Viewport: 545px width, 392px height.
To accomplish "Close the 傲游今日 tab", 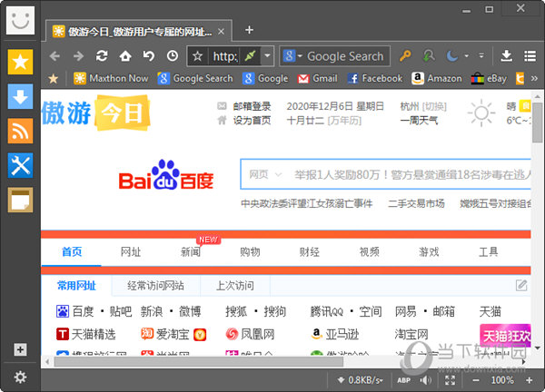I will tap(221, 32).
